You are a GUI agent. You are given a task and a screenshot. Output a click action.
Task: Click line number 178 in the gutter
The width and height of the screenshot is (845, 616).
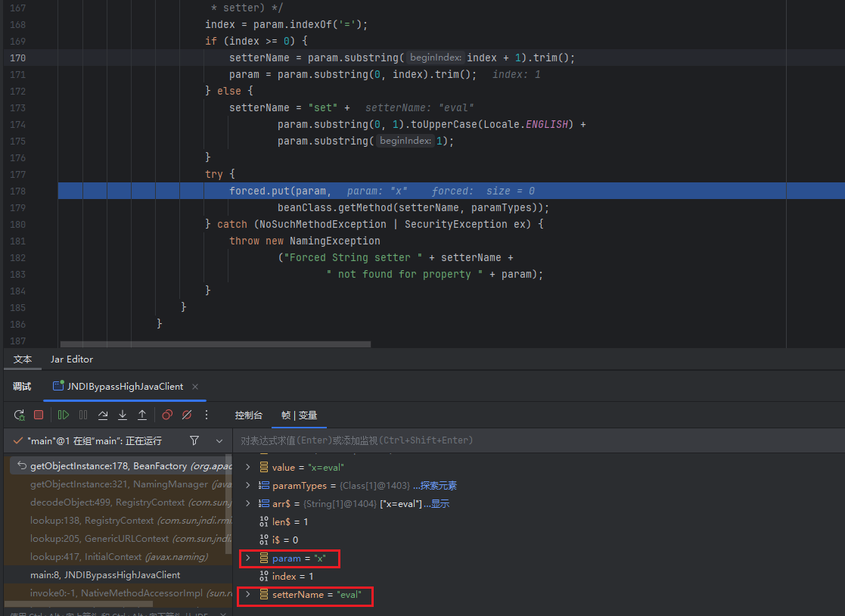pyautogui.click(x=18, y=191)
